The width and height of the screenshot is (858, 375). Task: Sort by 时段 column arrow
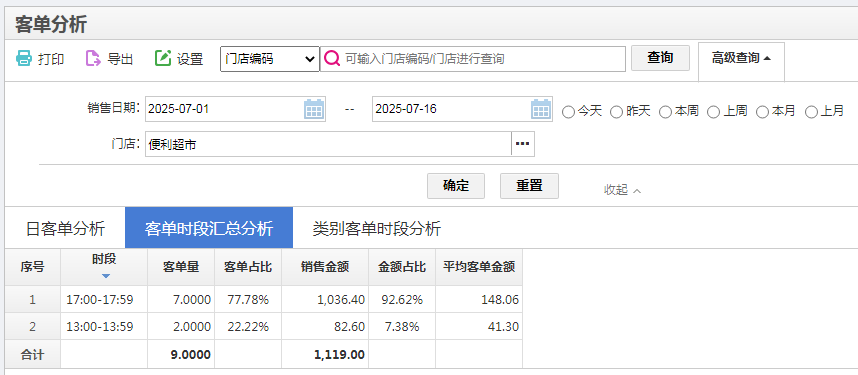(x=106, y=276)
